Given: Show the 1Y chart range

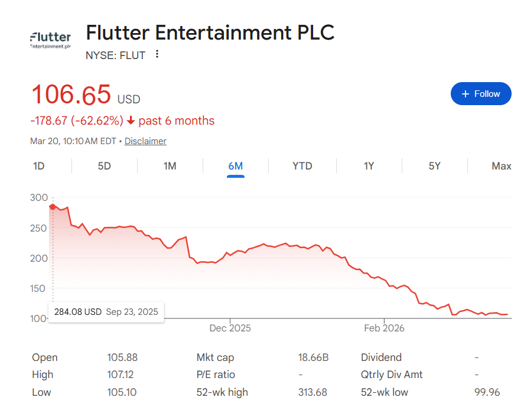Looking at the screenshot, I should tap(369, 166).
